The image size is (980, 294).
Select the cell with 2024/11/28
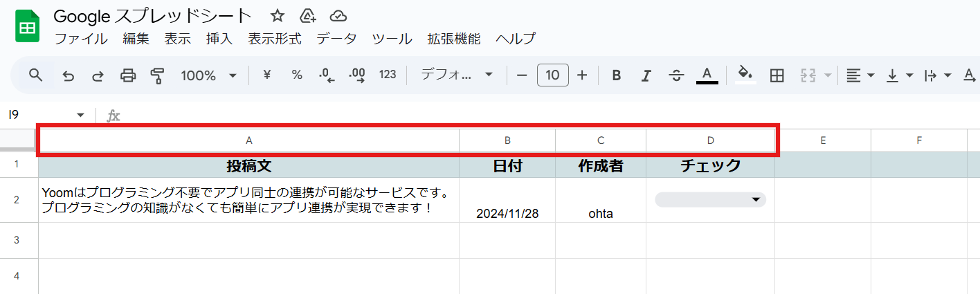pyautogui.click(x=507, y=200)
